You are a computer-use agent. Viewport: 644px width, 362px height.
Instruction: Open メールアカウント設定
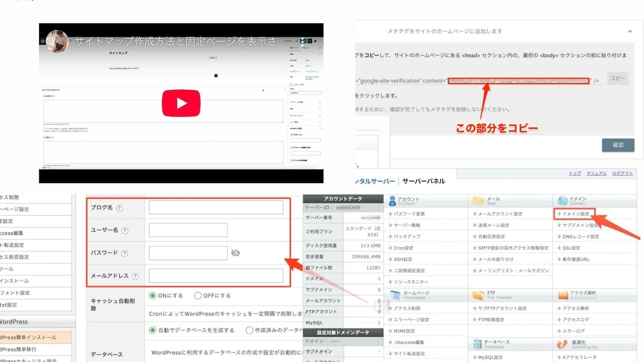(500, 214)
